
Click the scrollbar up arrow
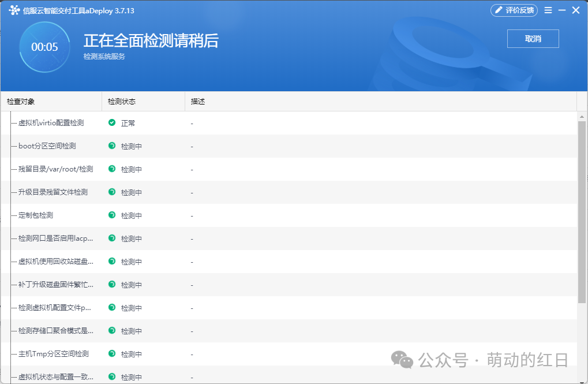(582, 117)
